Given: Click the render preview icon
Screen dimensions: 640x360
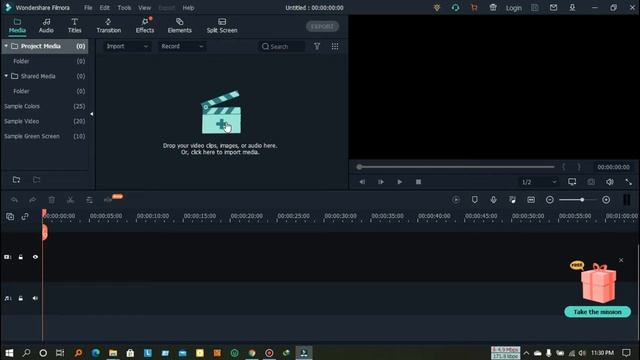Looking at the screenshot, I should (x=456, y=200).
